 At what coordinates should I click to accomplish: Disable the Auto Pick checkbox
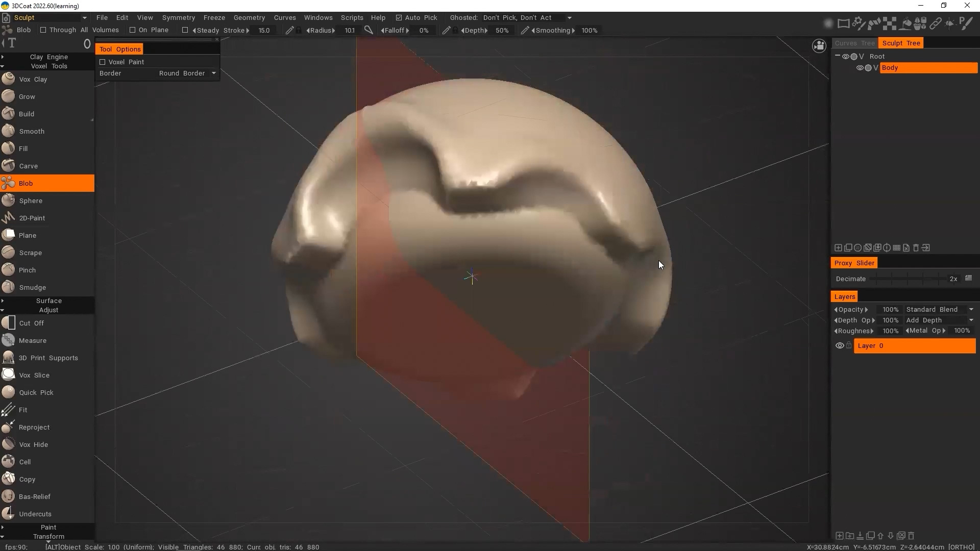(x=399, y=18)
